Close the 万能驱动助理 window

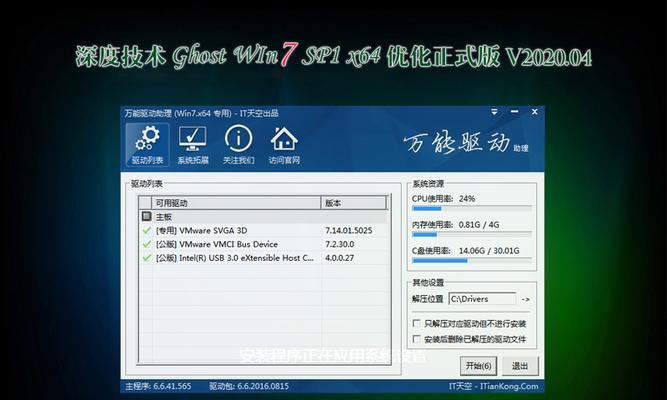(x=535, y=112)
